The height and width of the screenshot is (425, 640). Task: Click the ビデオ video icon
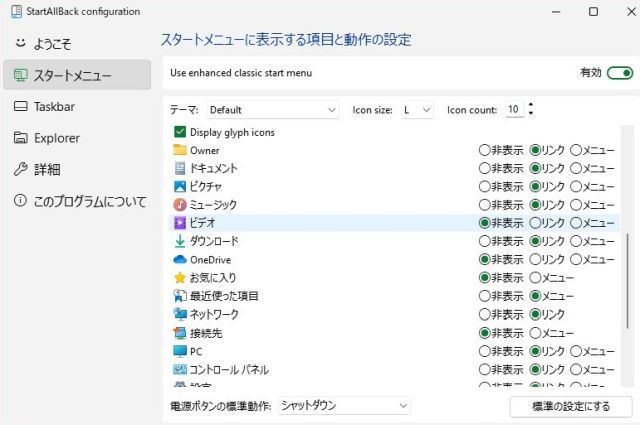[180, 223]
